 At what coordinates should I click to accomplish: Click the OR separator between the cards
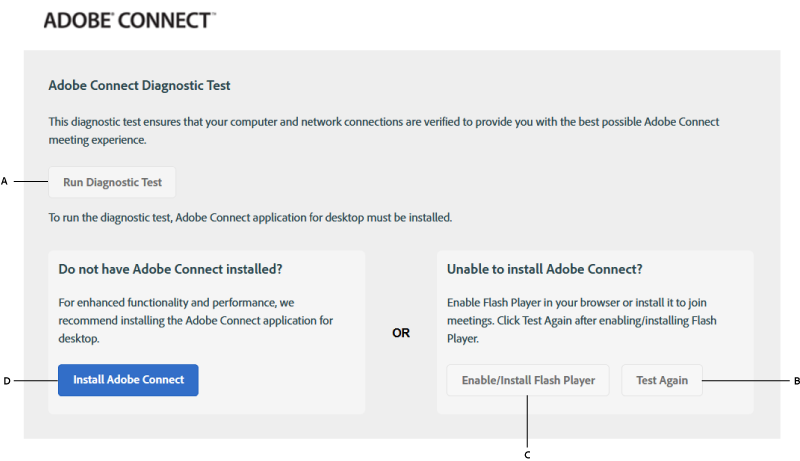pos(401,333)
